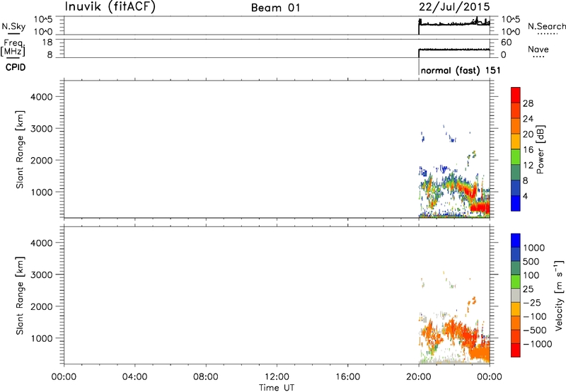Click the 'Freq. [MHz]' axis label
This screenshot has height=392, width=566.
(13, 47)
